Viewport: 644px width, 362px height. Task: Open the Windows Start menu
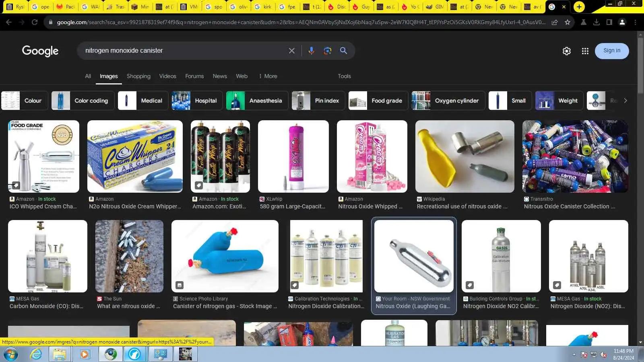(10, 354)
